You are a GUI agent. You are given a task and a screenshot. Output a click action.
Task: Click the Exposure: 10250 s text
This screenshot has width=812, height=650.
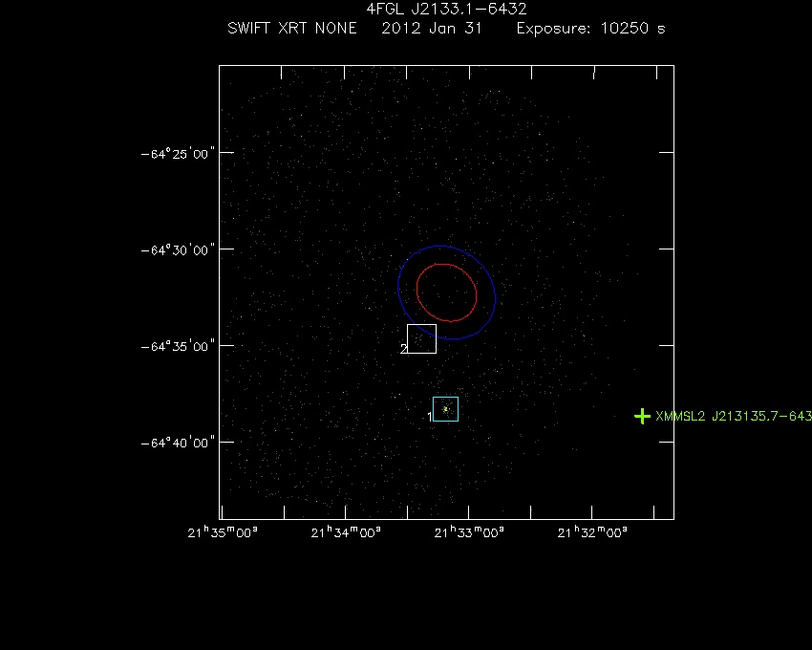pos(591,28)
